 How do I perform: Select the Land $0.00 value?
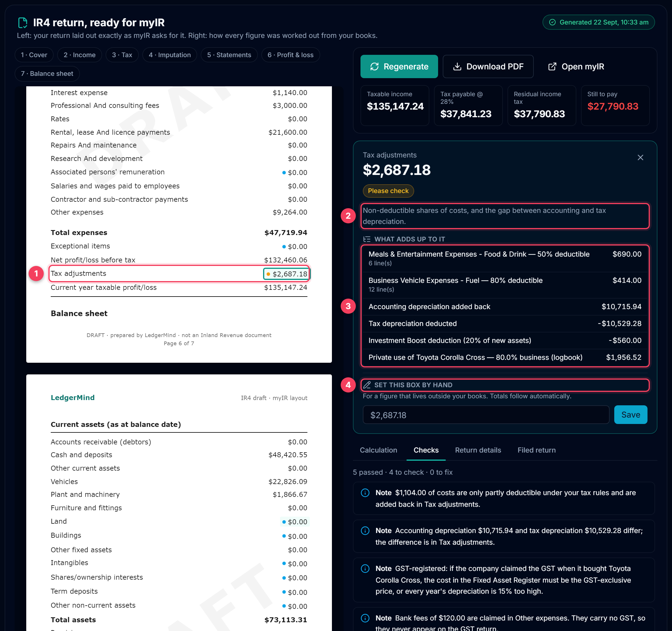295,522
